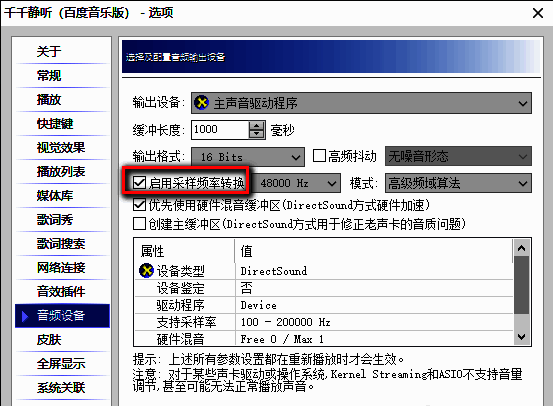Click the DirectSound value cell
The height and width of the screenshot is (406, 553).
coord(274,271)
